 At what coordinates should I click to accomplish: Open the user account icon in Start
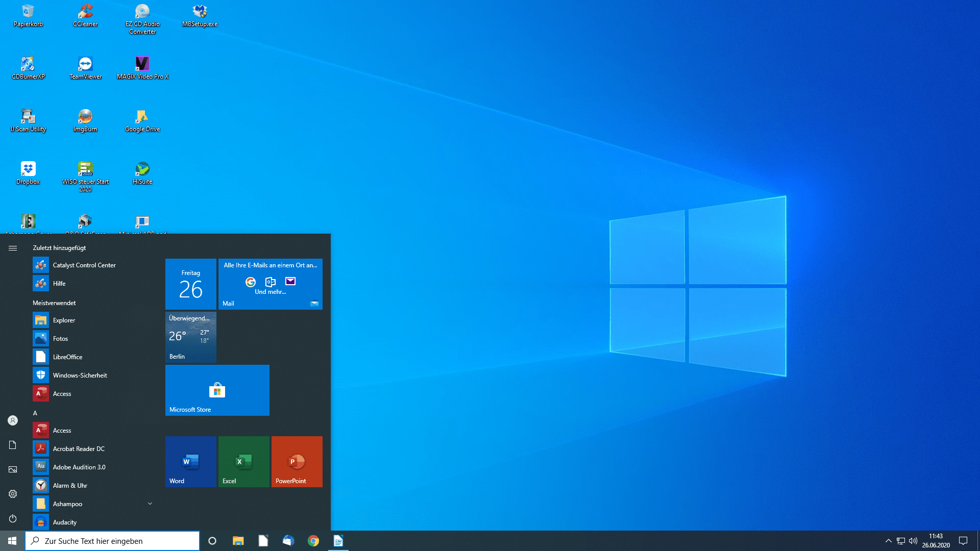click(13, 420)
